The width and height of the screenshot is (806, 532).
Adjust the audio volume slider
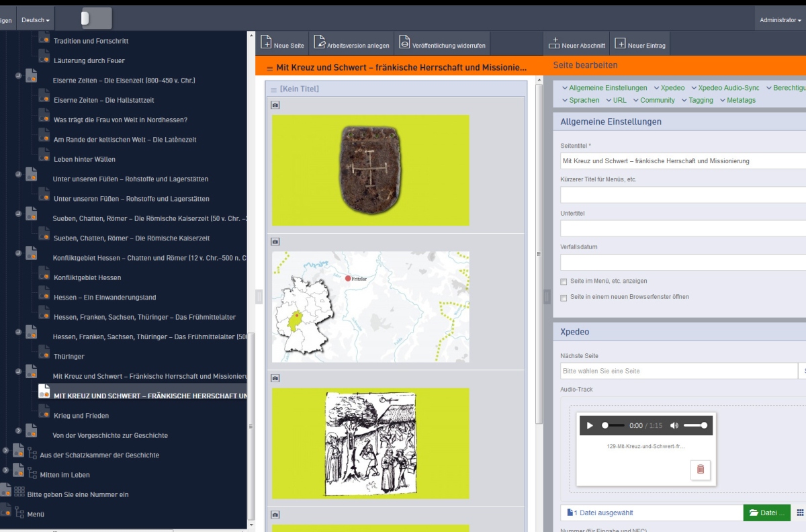(x=695, y=425)
